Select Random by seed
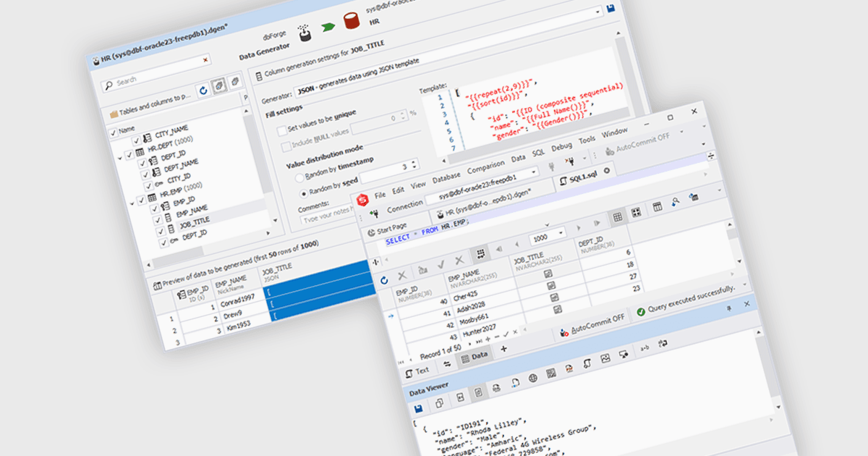Screen dimensions: 868x456 (x=304, y=193)
